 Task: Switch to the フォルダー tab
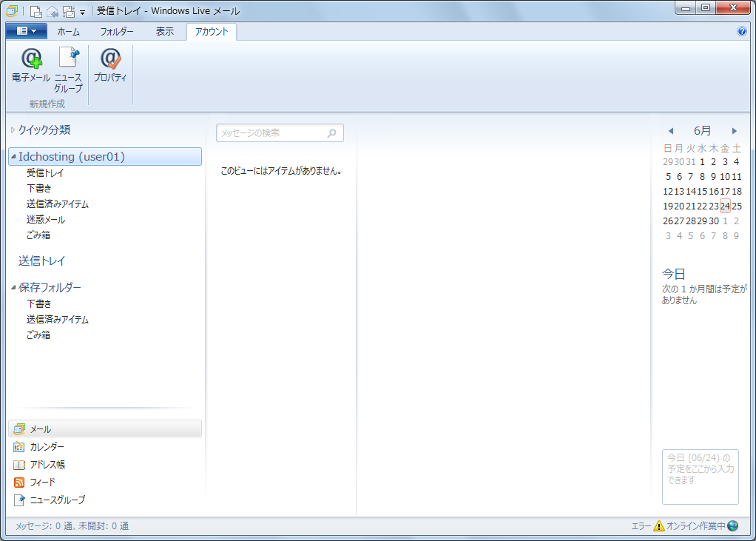pos(117,32)
